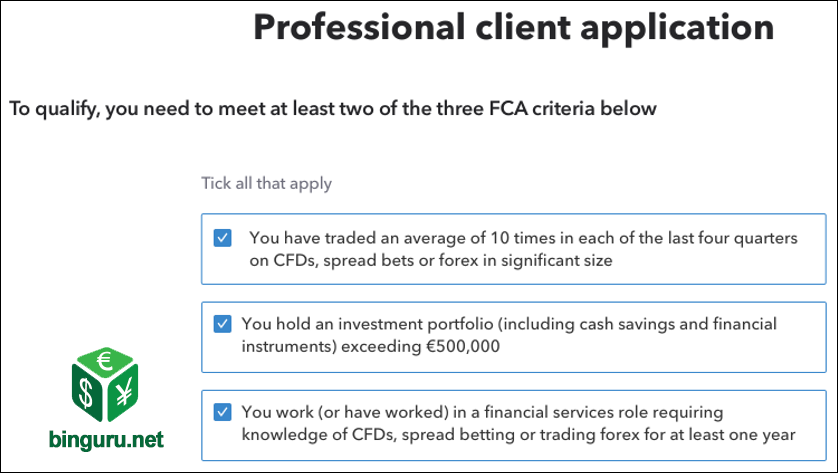Untick the investment portfolio exceeding €500,000 checkbox
This screenshot has height=473, width=838.
[222, 324]
